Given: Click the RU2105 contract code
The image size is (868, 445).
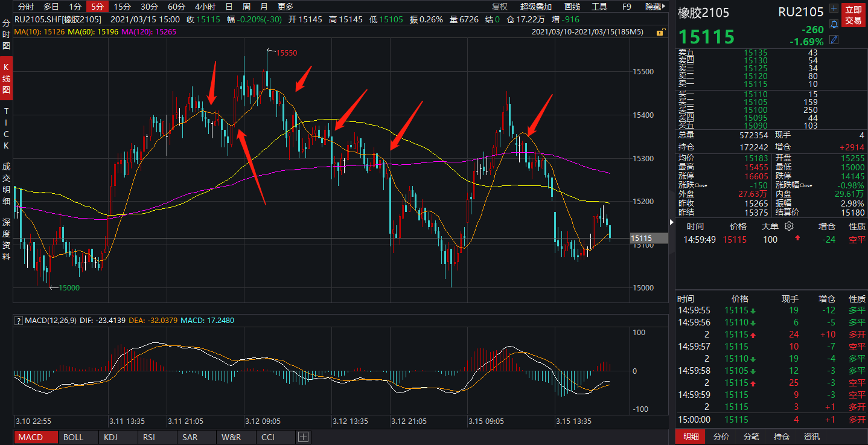Looking at the screenshot, I should (801, 12).
